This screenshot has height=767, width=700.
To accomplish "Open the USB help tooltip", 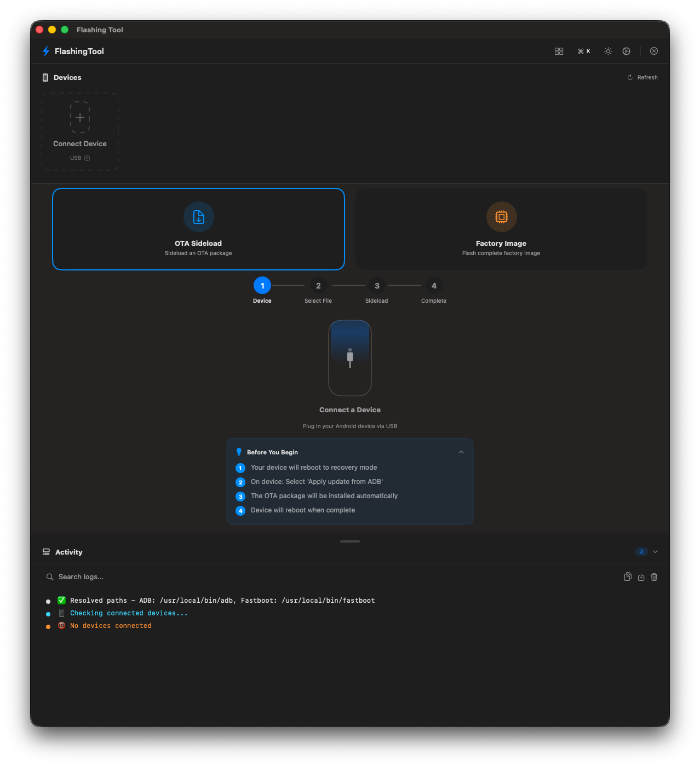I will [87, 158].
